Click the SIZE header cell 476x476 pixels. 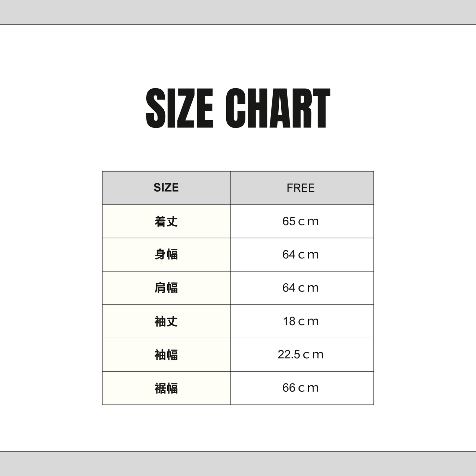(x=166, y=188)
